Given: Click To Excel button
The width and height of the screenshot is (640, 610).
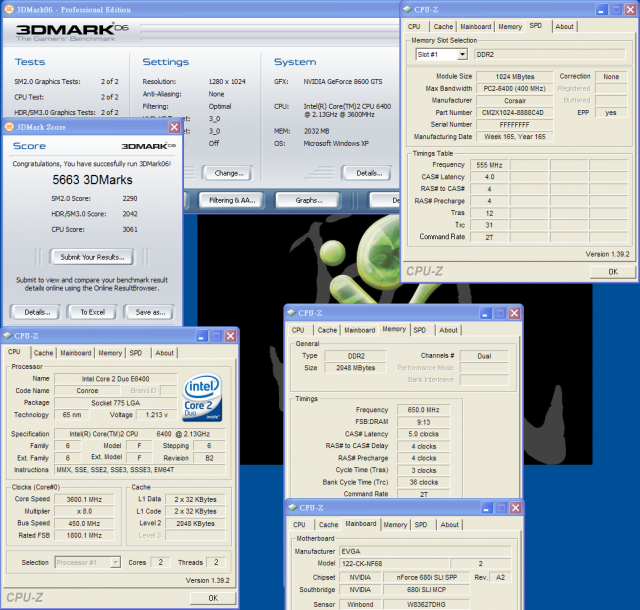Looking at the screenshot, I should click(x=92, y=312).
